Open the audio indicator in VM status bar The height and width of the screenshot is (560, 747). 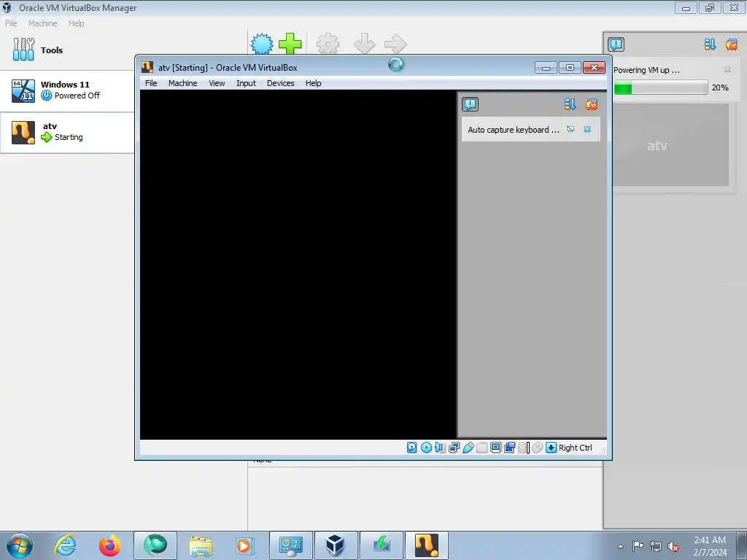440,448
